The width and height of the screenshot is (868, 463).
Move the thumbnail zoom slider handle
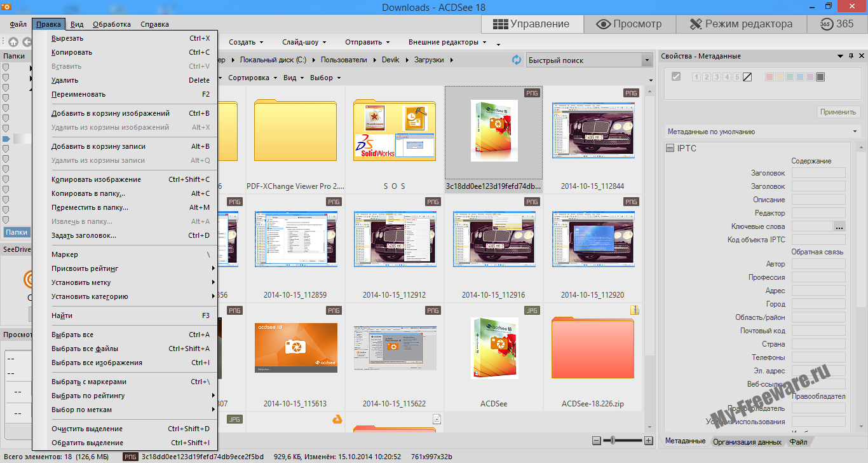tap(613, 441)
